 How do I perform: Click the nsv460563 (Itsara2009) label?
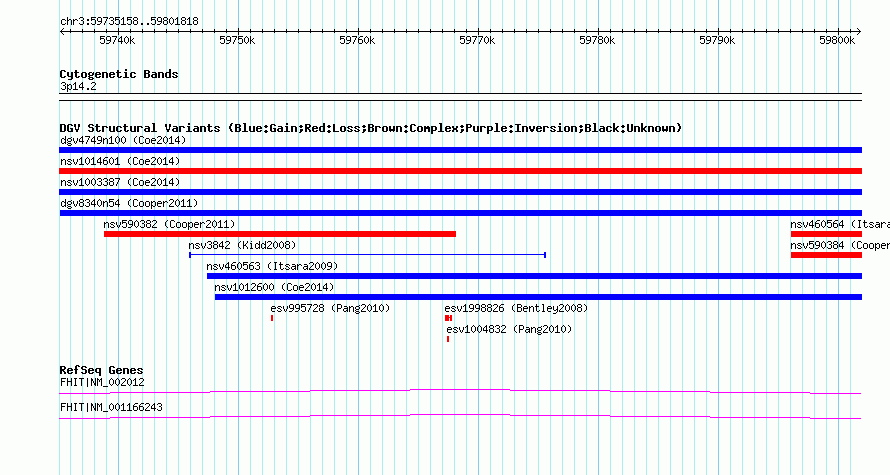click(272, 266)
